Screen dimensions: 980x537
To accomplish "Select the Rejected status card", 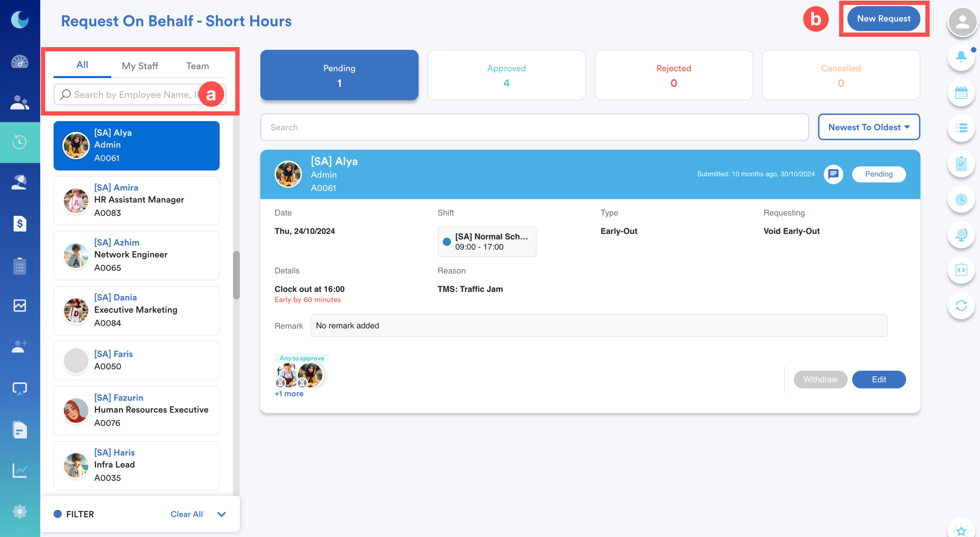I will [673, 75].
